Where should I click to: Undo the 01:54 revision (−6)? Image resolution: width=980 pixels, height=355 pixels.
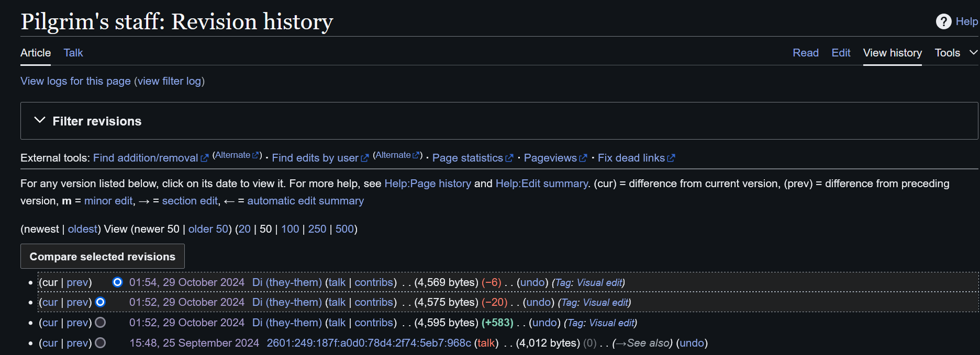pos(532,282)
